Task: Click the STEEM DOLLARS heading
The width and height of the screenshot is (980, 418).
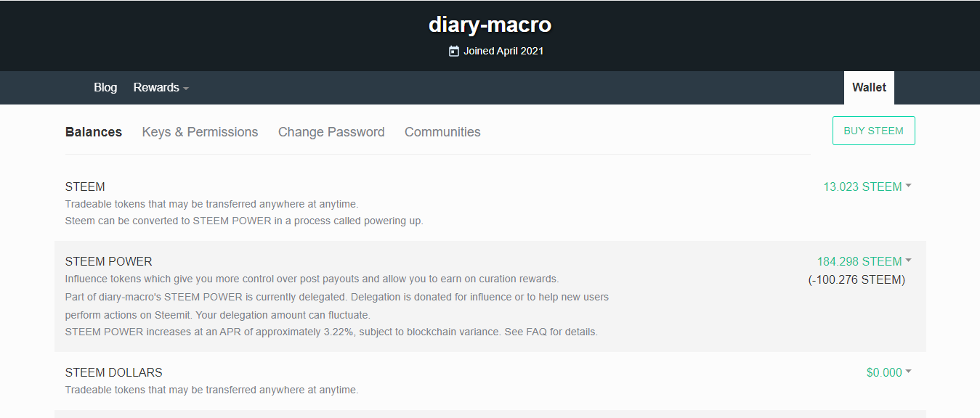Action: [114, 372]
